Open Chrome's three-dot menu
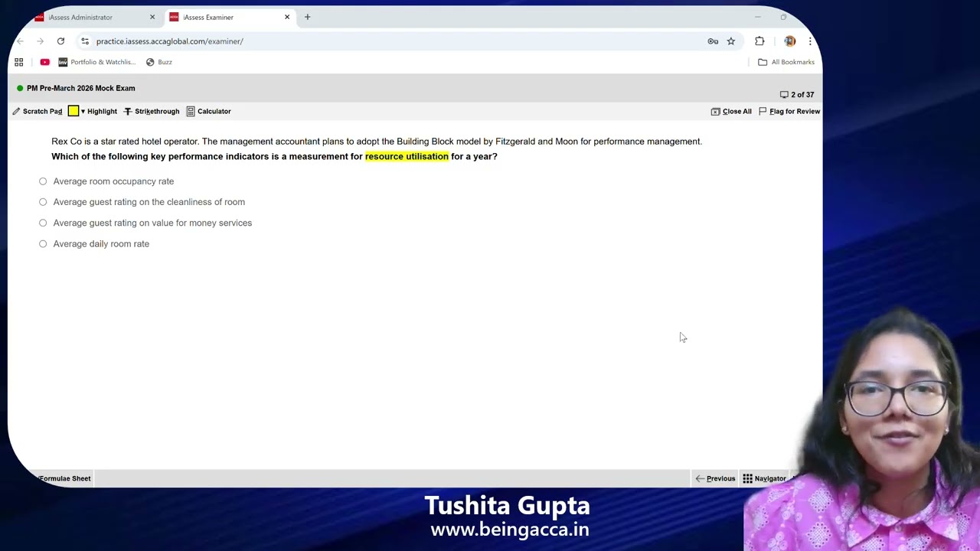980x551 pixels. [810, 41]
